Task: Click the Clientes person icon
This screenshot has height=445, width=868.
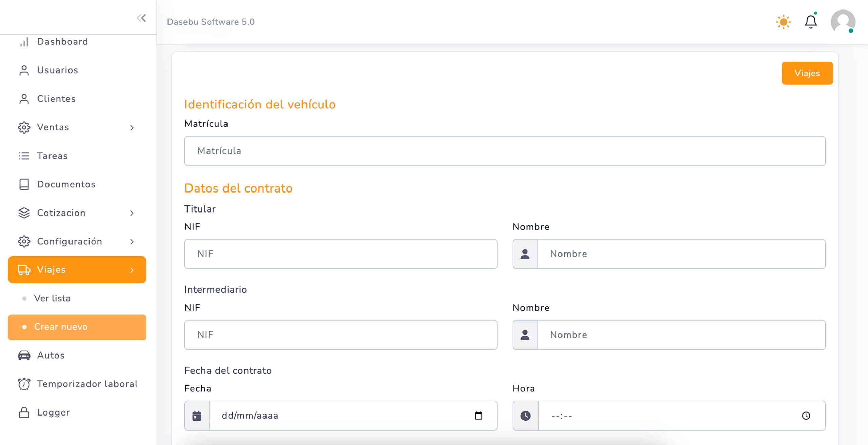Action: [24, 99]
